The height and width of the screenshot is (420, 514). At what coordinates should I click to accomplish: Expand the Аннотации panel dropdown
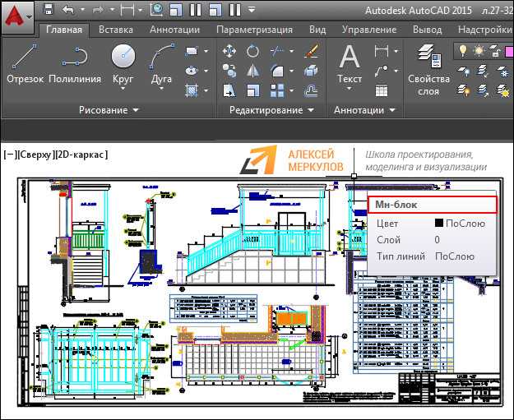[364, 110]
